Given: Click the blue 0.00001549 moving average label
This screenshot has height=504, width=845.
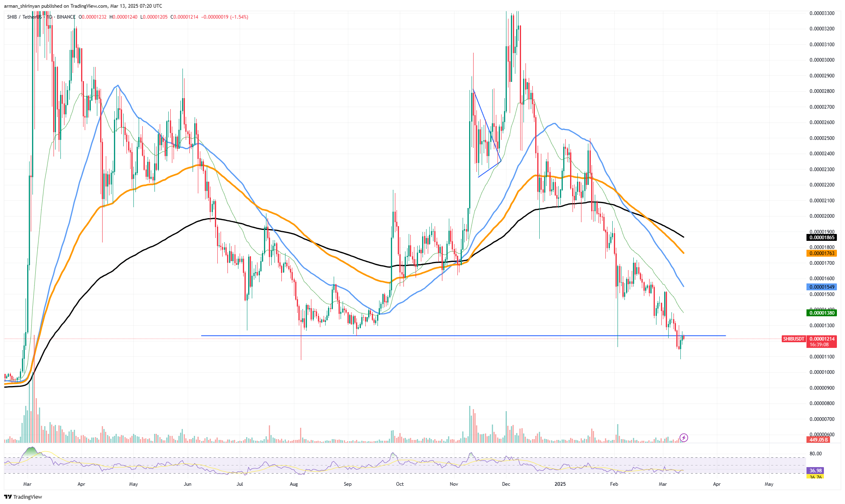Looking at the screenshot, I should 821,287.
